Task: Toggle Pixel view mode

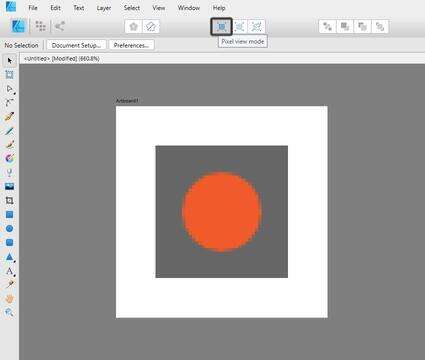Action: 221,26
